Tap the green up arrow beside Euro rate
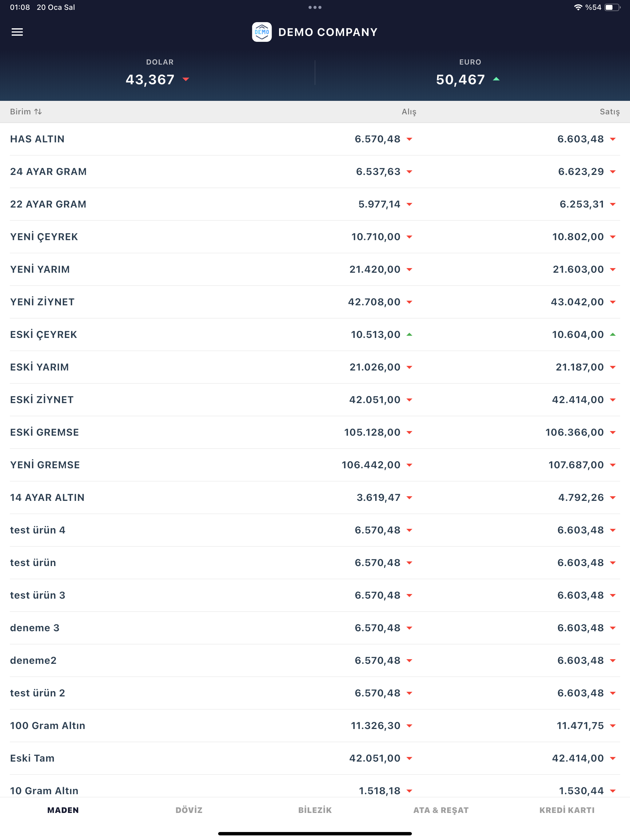The image size is (630, 840). (x=496, y=79)
